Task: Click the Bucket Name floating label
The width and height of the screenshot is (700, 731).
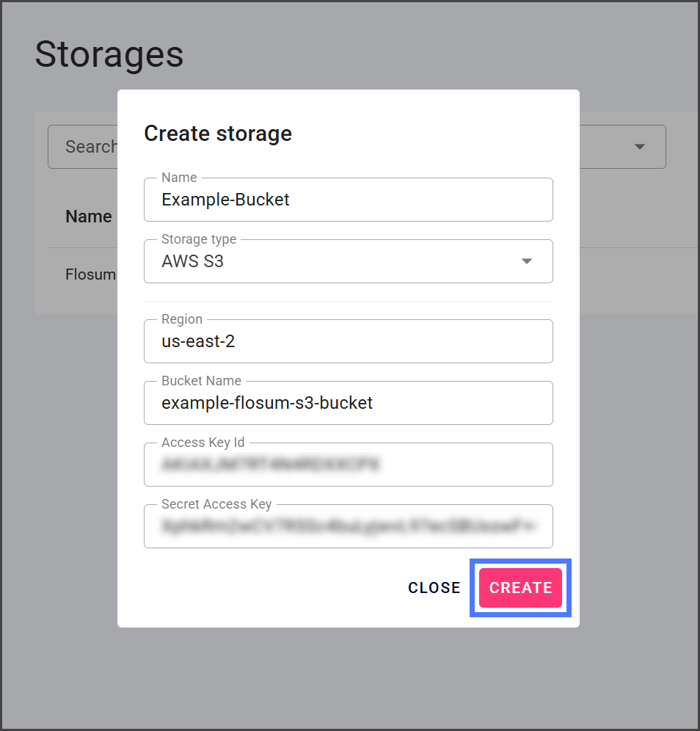Action: click(x=201, y=381)
